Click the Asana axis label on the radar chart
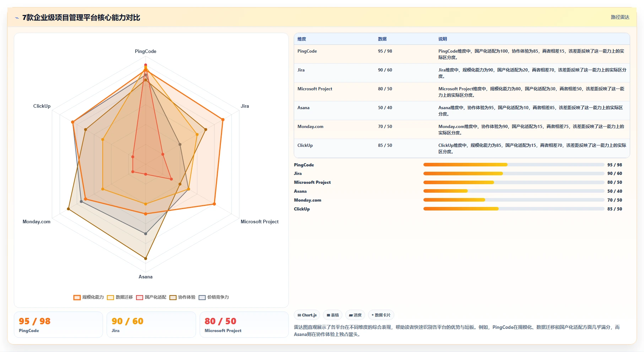This screenshot has width=644, height=352. 146,277
